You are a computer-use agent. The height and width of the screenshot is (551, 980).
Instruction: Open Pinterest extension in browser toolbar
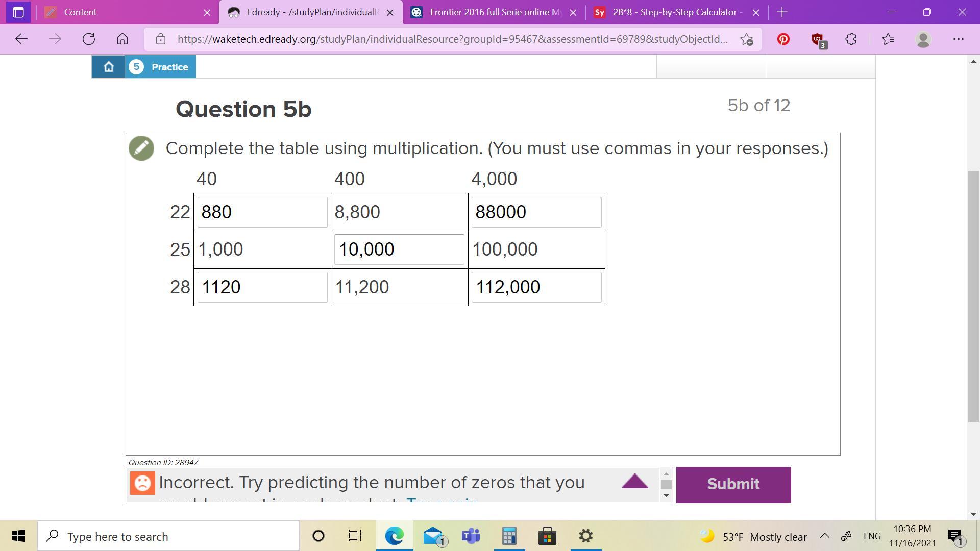(783, 39)
